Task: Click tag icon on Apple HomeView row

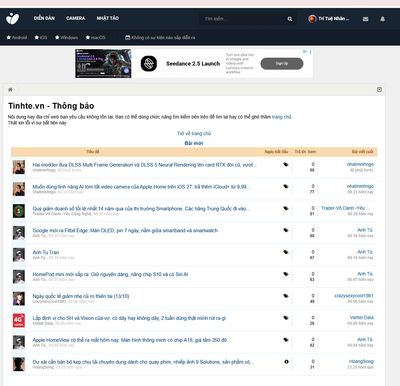Action: [286, 340]
